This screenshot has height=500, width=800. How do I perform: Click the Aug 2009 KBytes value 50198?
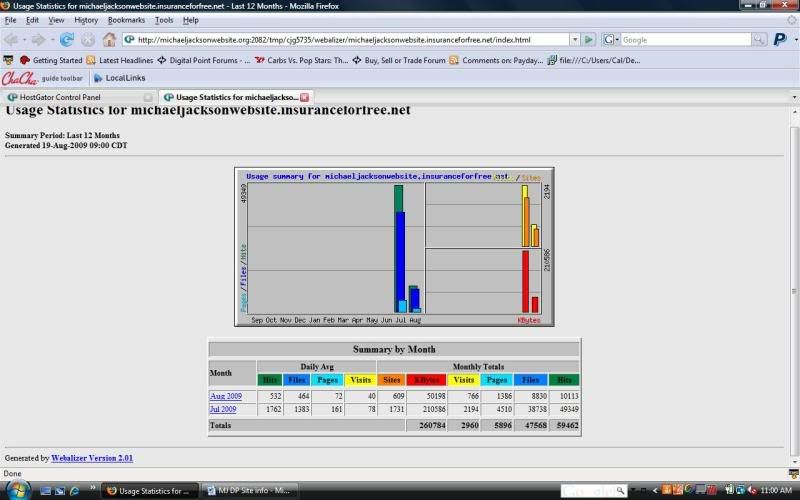click(x=435, y=396)
